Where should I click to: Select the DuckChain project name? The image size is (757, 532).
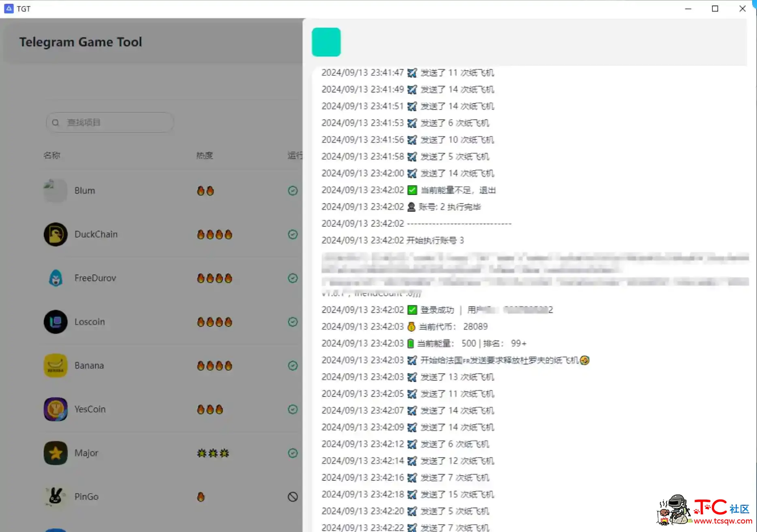click(x=96, y=234)
